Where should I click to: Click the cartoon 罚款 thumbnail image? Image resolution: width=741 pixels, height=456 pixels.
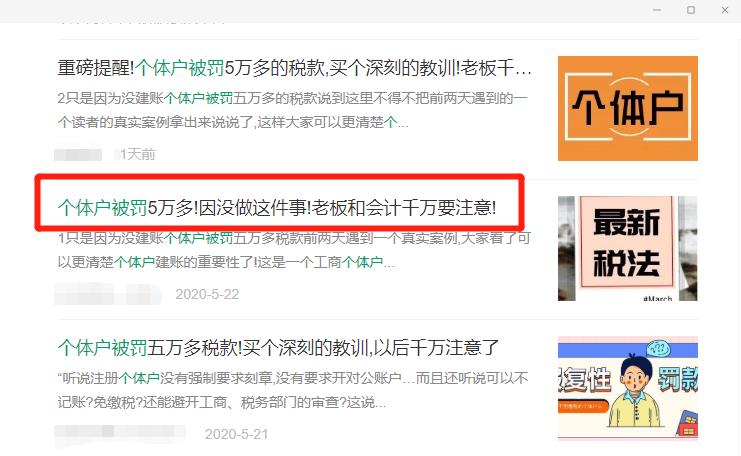(628, 387)
